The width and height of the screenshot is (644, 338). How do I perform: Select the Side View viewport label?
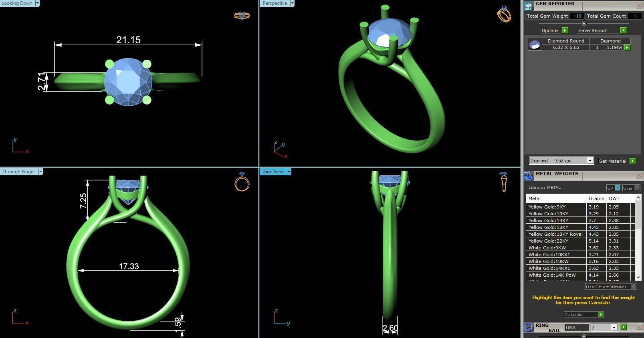273,172
